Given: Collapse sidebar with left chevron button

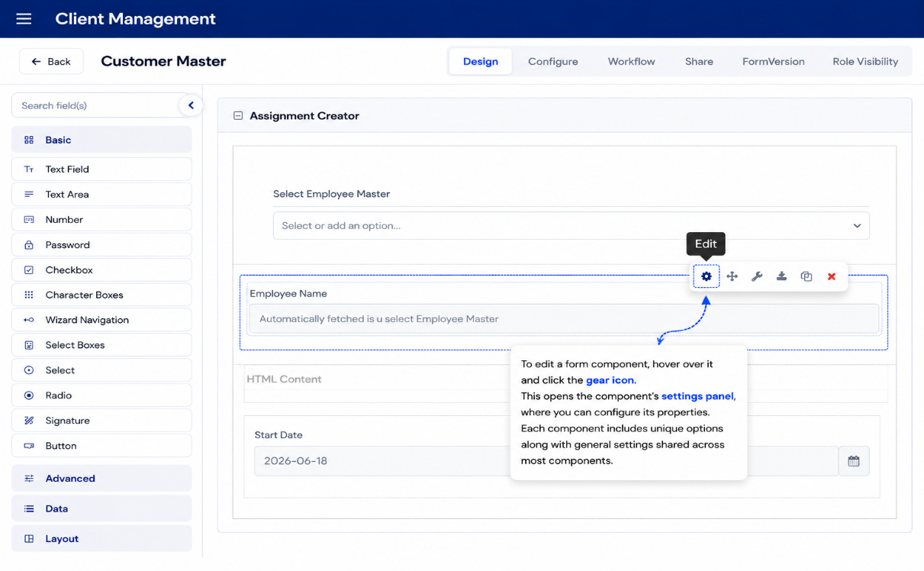Looking at the screenshot, I should pyautogui.click(x=191, y=105).
